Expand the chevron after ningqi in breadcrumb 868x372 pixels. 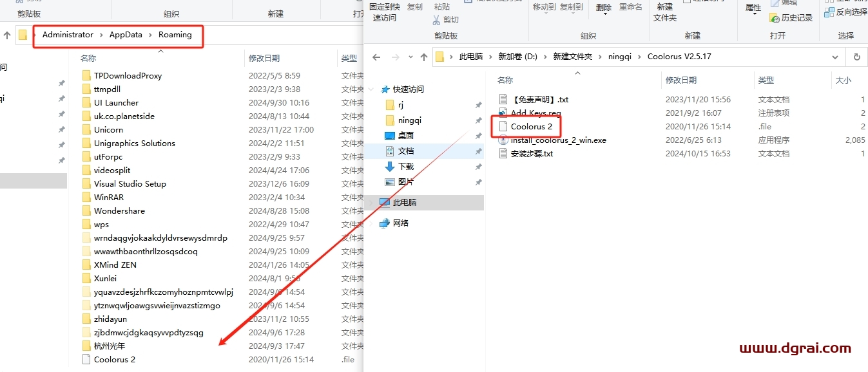[639, 57]
